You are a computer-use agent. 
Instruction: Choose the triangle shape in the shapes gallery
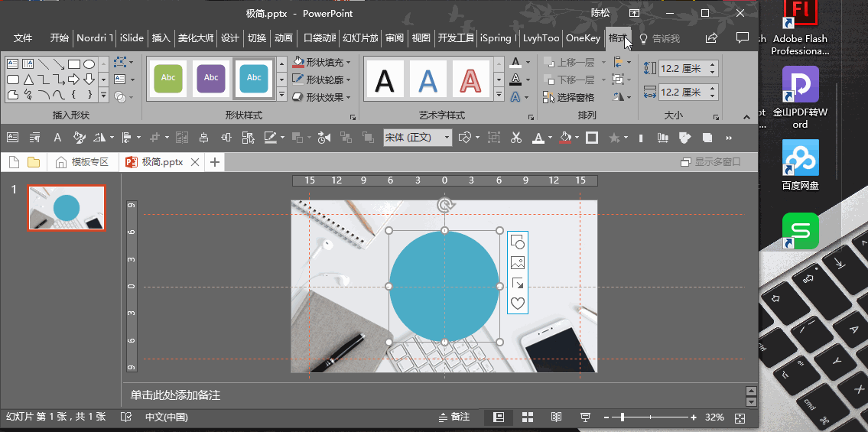tap(28, 80)
